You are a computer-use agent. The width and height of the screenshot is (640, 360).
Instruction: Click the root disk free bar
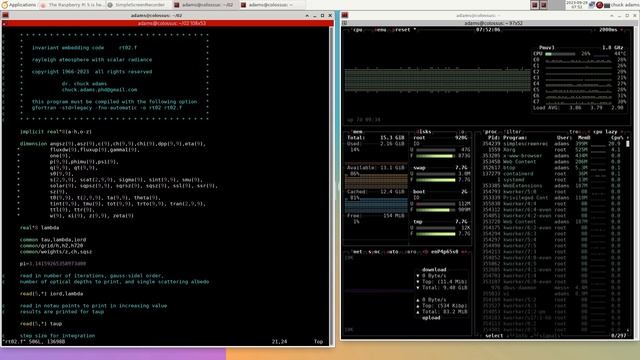436,156
